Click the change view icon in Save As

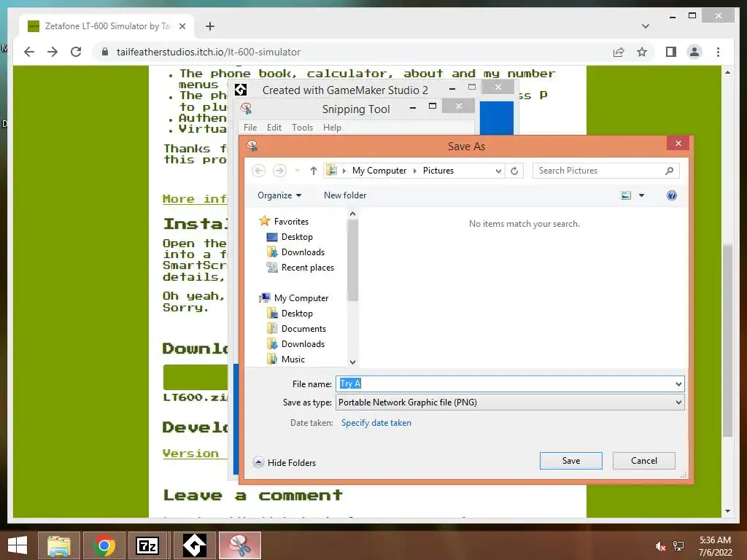[626, 195]
